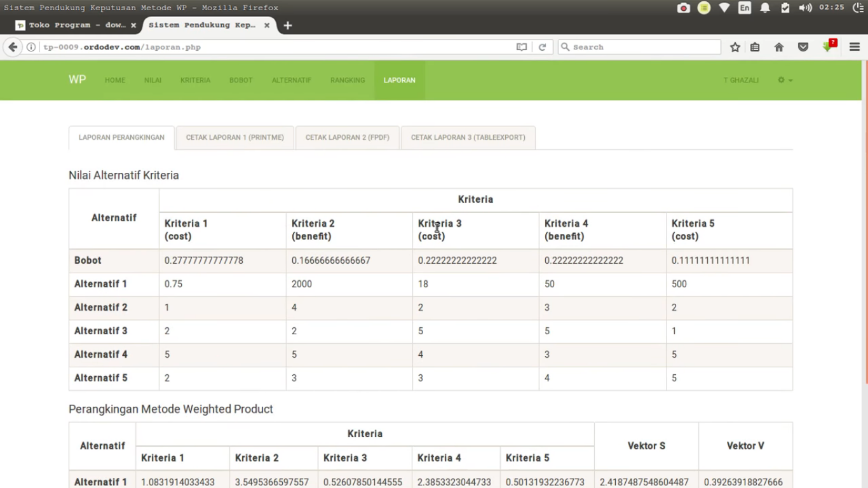Reload the page with the refresh icon
The image size is (868, 488).
[x=542, y=47]
